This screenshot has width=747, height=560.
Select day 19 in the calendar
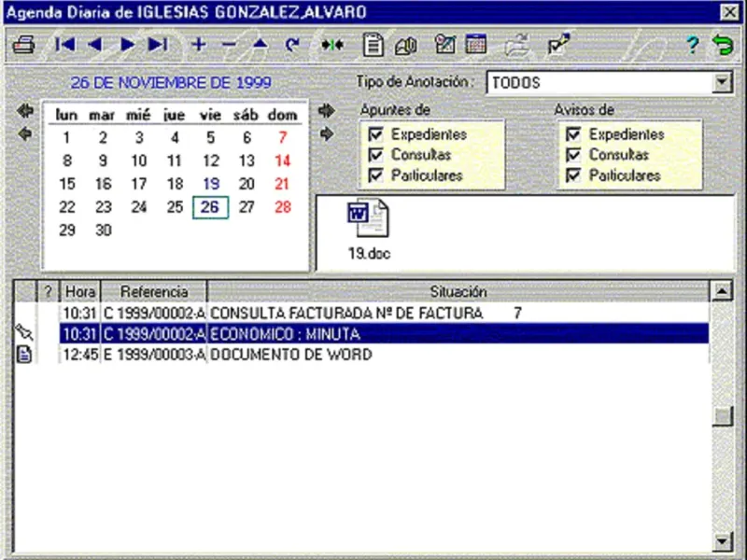click(211, 184)
